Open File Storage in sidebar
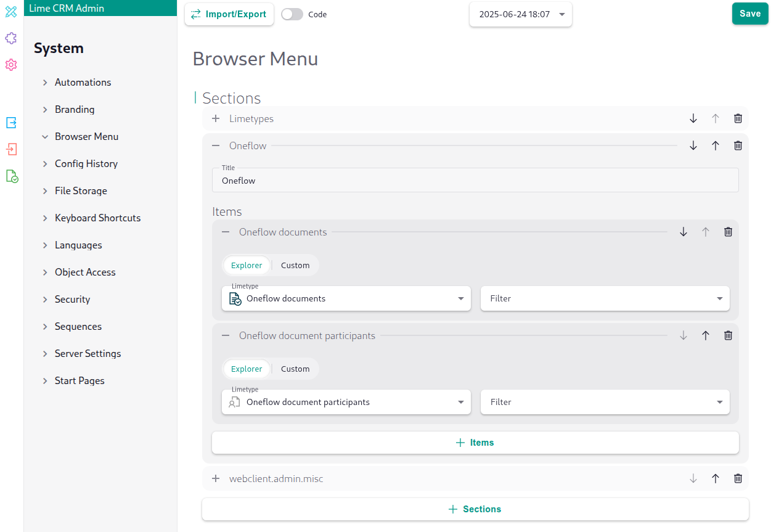The height and width of the screenshot is (532, 771). click(81, 190)
